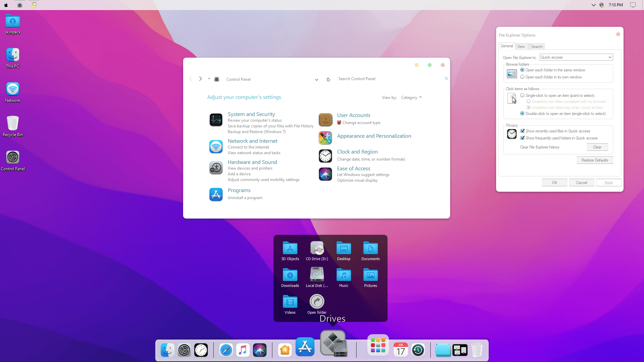Viewport: 644px width, 362px height.
Task: Click the Recycle Bin icon
Action: pos(12,123)
